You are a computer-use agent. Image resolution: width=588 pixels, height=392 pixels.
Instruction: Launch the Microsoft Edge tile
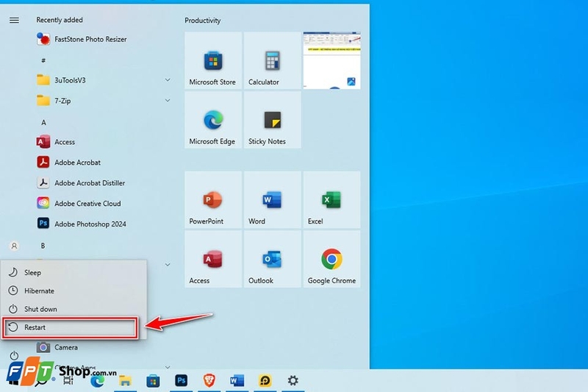pos(213,120)
